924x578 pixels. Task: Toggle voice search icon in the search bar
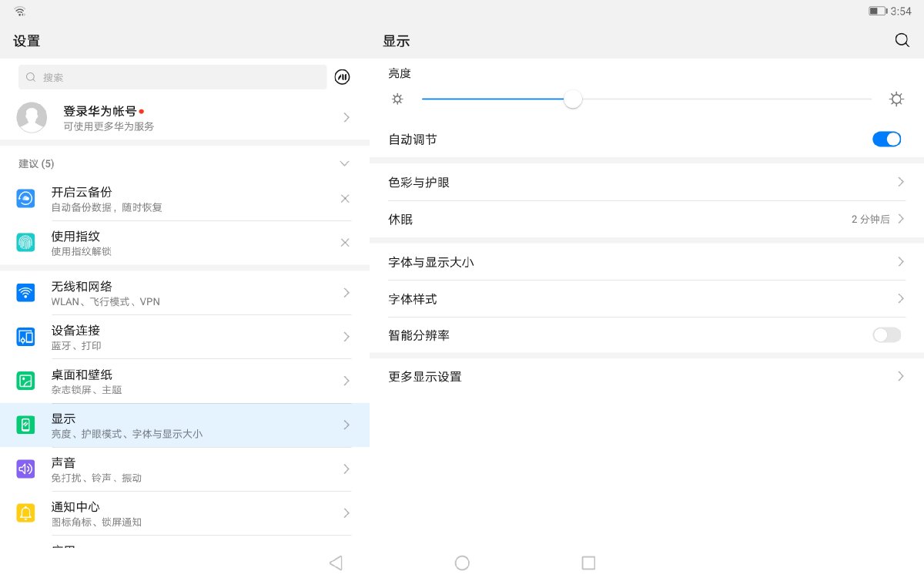(x=342, y=77)
